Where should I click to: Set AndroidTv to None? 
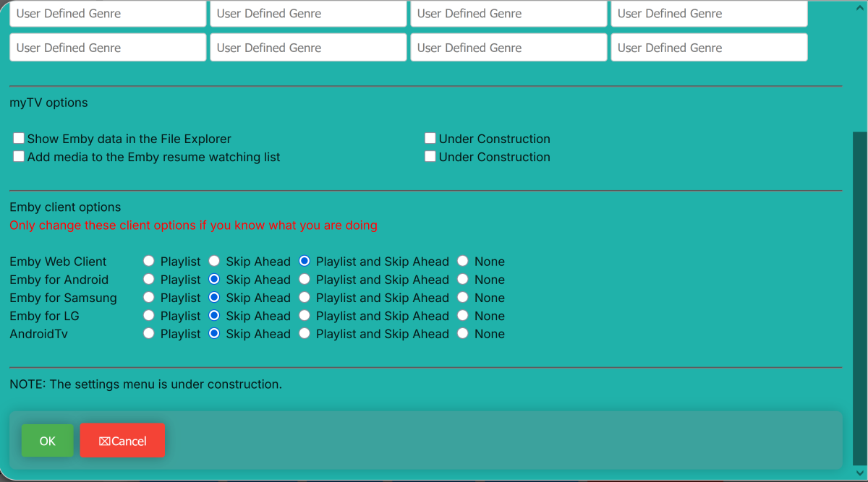(463, 333)
